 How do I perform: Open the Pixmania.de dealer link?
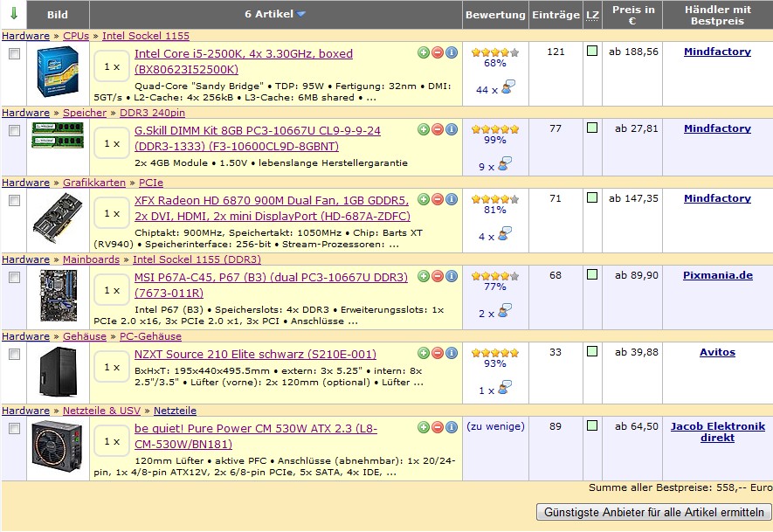[717, 275]
